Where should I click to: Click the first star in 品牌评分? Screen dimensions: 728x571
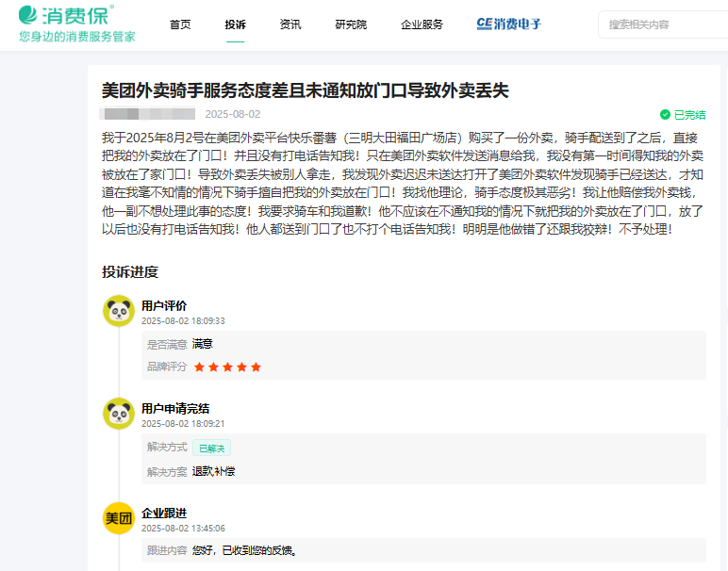pyautogui.click(x=199, y=367)
